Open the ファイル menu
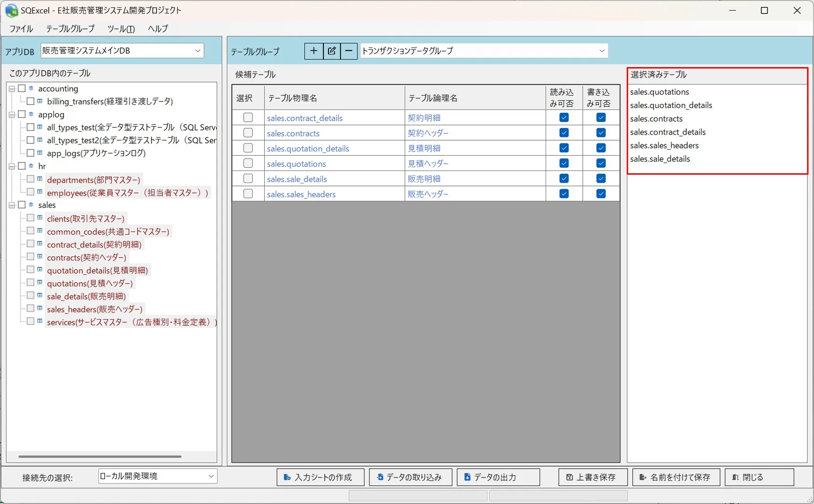The image size is (814, 504). [21, 29]
